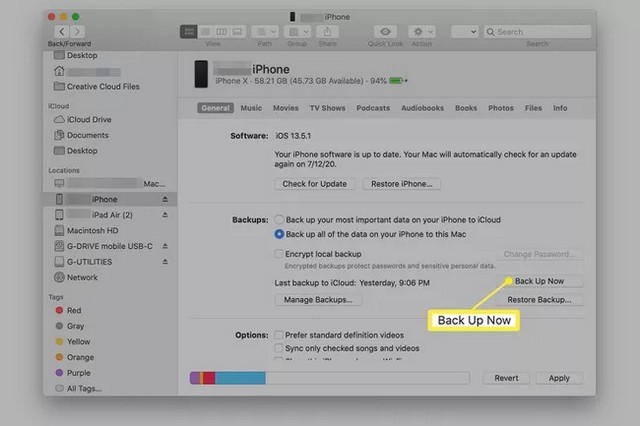640x426 pixels.
Task: Switch to the Music tab
Action: [251, 108]
